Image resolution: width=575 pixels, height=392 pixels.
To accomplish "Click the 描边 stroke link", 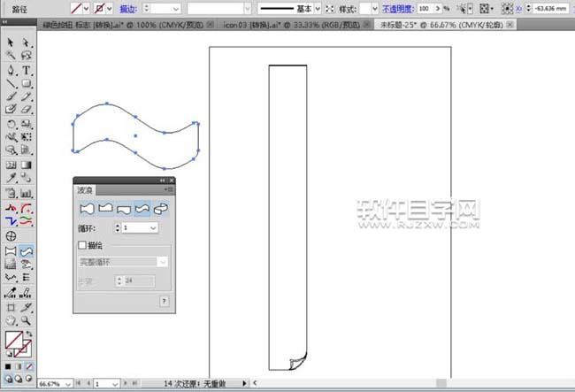I will [128, 9].
